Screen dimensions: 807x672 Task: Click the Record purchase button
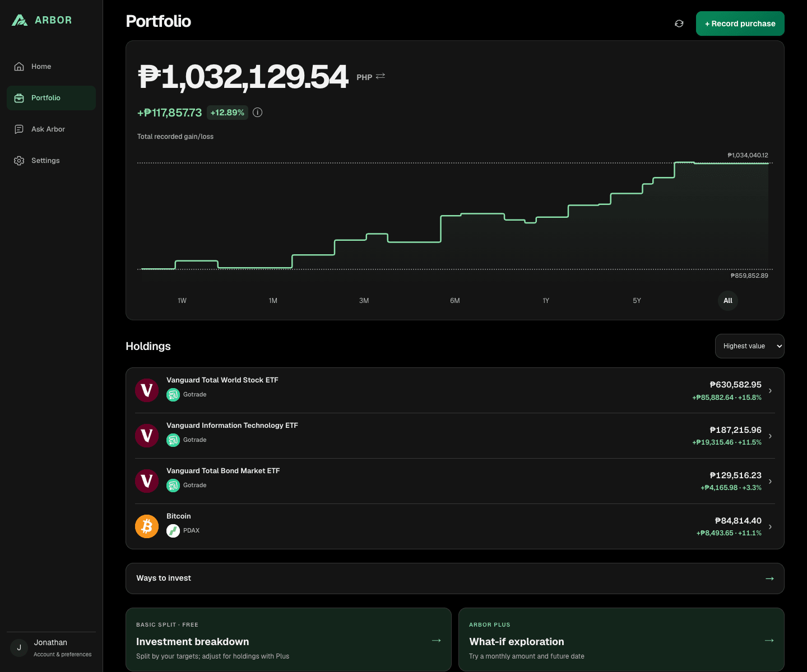click(740, 24)
